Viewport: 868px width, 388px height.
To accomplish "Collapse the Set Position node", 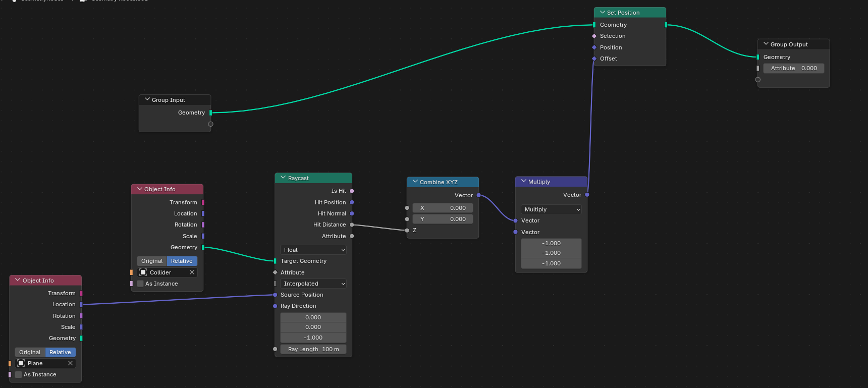I will click(x=602, y=13).
